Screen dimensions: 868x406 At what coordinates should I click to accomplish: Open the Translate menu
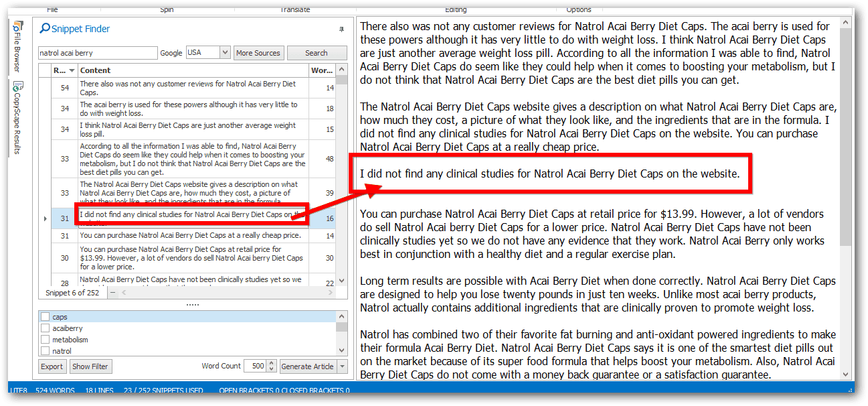(295, 9)
